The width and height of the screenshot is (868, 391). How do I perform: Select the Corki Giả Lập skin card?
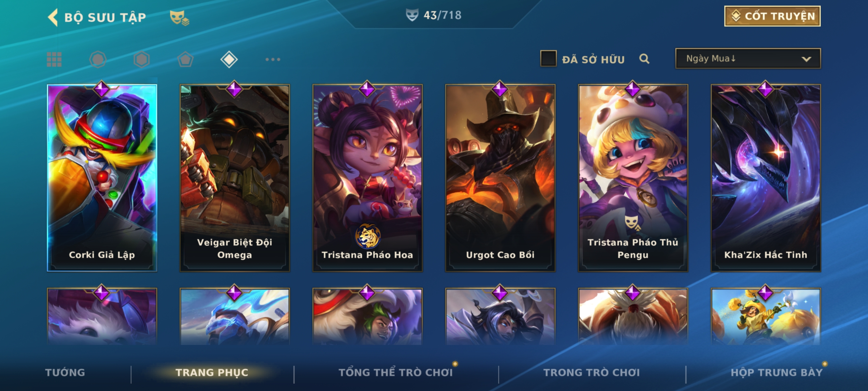pyautogui.click(x=102, y=178)
